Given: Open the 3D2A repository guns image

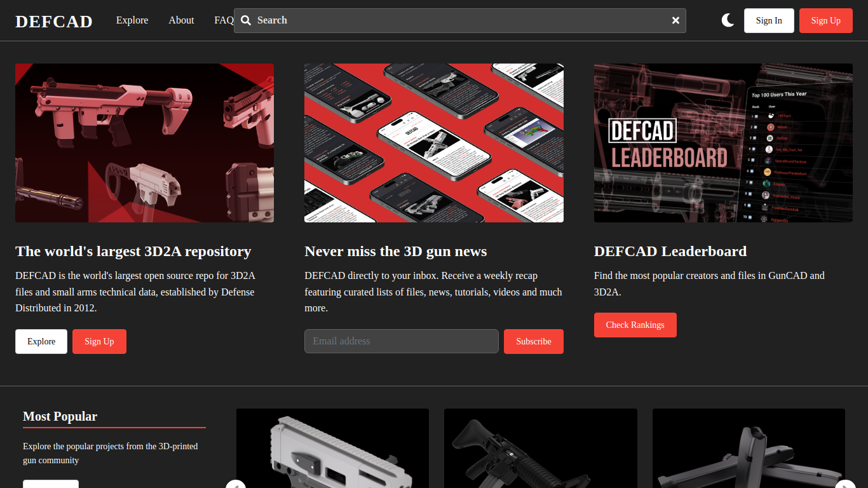Looking at the screenshot, I should [x=145, y=143].
